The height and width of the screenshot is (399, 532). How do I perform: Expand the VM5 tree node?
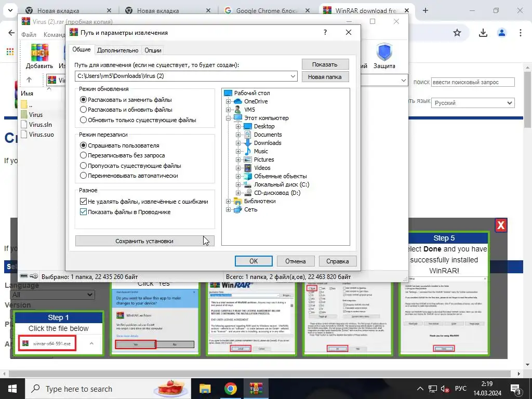229,110
